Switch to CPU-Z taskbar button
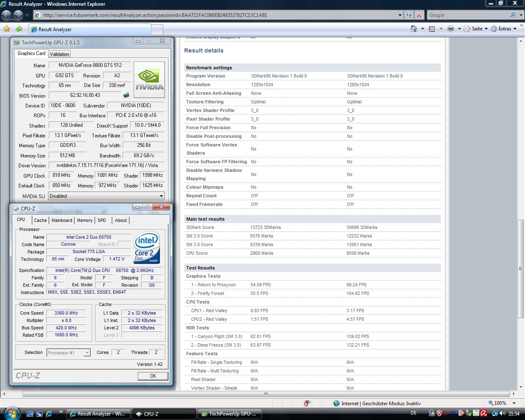The width and height of the screenshot is (525, 420). pos(164,414)
